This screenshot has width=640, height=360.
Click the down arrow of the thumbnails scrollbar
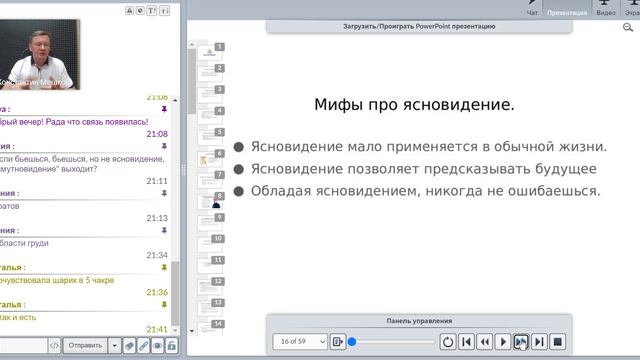(x=192, y=331)
